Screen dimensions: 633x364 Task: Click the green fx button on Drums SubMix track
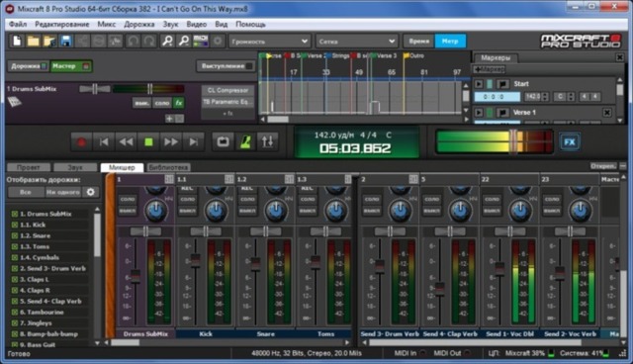(x=178, y=103)
